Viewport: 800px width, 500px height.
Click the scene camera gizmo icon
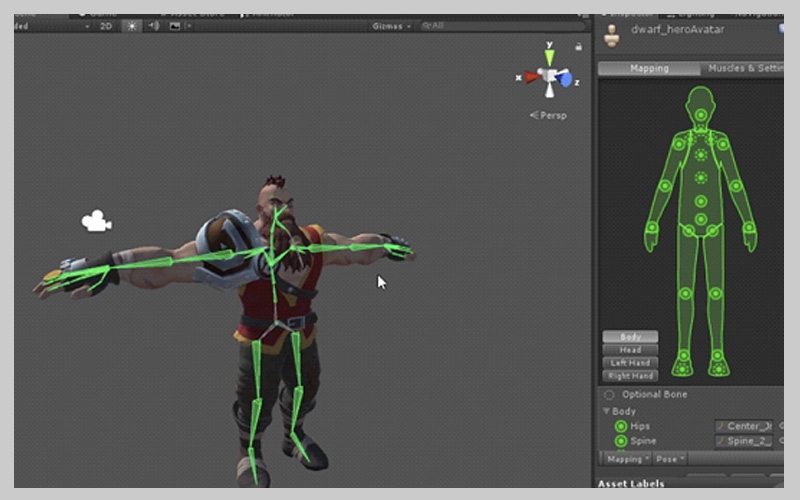coord(96,221)
